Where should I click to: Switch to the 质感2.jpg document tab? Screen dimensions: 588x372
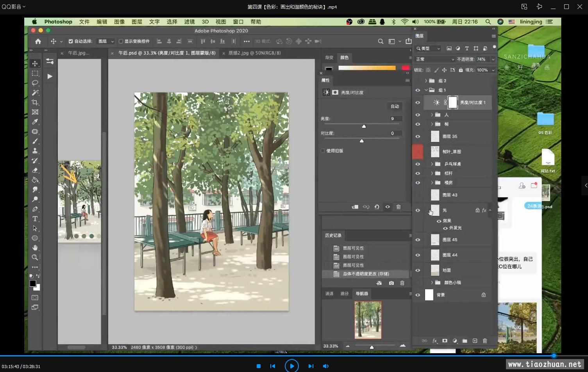[x=254, y=53]
